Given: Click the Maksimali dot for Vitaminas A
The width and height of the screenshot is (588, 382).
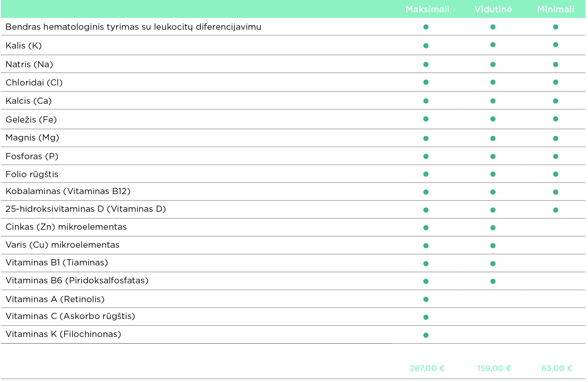Looking at the screenshot, I should tap(426, 299).
